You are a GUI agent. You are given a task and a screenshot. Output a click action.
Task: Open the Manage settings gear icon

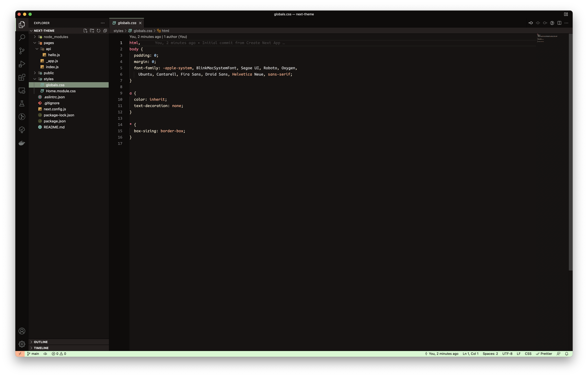pos(22,344)
